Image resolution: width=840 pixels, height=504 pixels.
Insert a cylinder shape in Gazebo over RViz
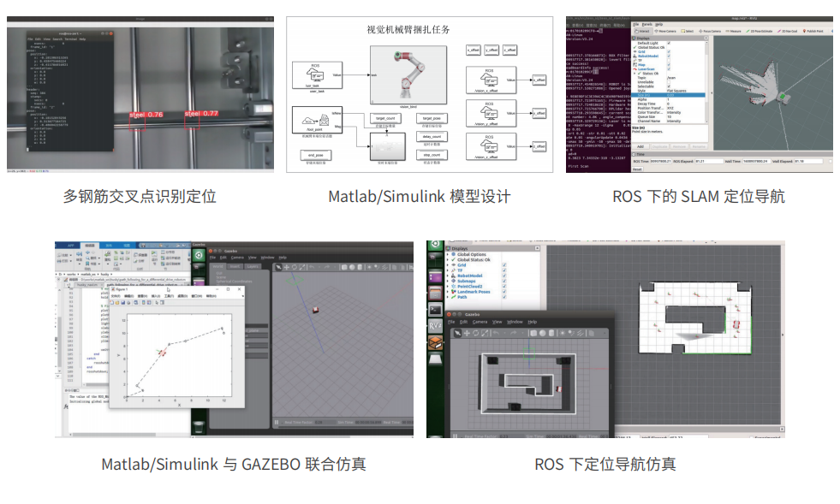click(x=551, y=333)
